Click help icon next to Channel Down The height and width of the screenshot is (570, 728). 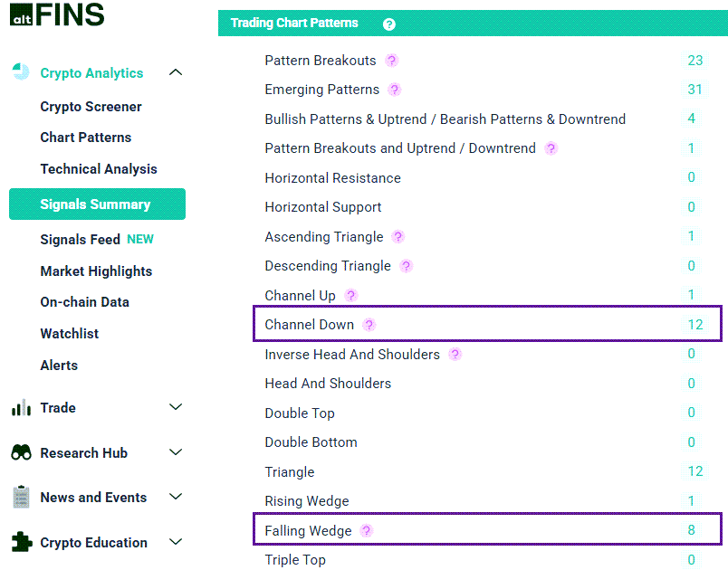coord(369,325)
